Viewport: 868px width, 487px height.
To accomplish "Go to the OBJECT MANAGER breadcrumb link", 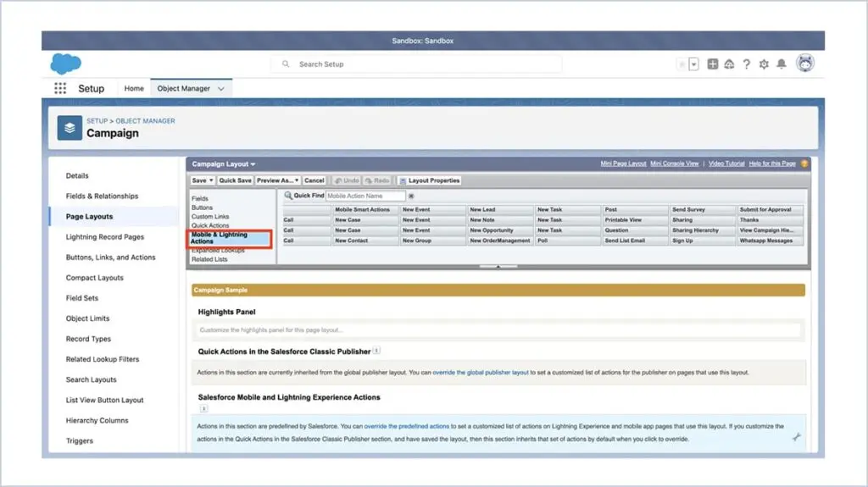I will pos(145,120).
